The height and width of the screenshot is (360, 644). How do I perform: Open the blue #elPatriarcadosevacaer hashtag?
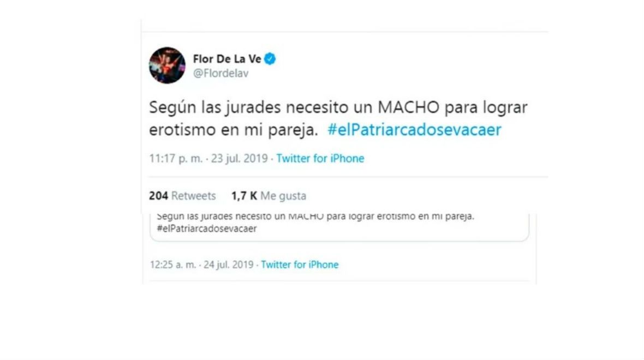[x=414, y=130]
